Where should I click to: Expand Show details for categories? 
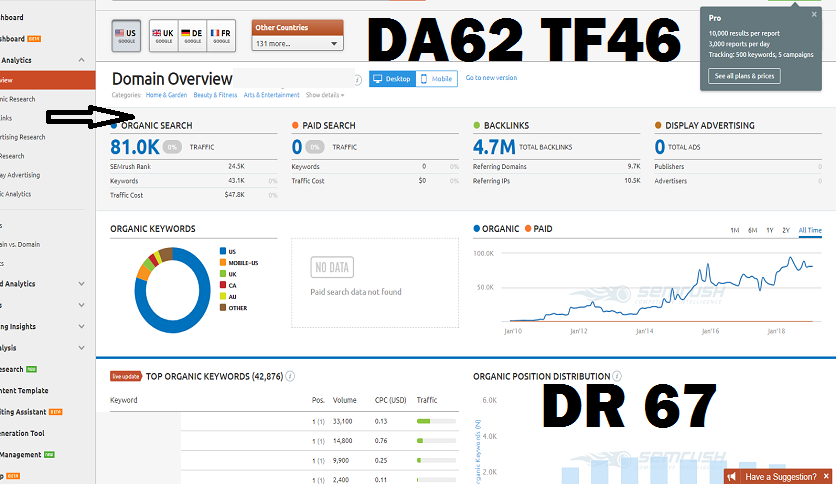click(325, 95)
